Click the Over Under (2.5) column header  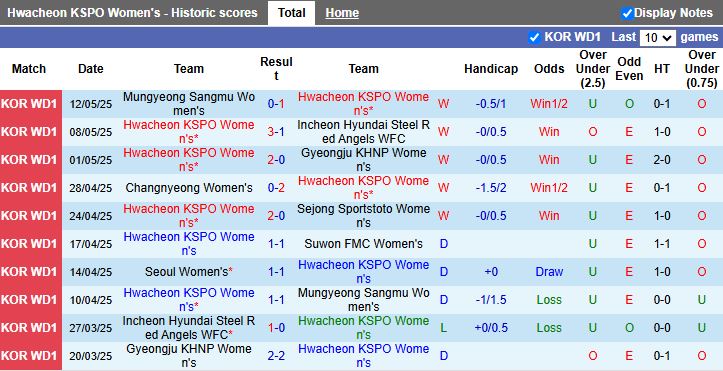[593, 69]
